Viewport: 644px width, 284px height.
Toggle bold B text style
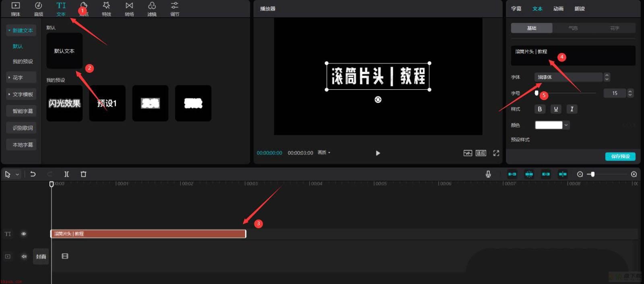pos(540,109)
